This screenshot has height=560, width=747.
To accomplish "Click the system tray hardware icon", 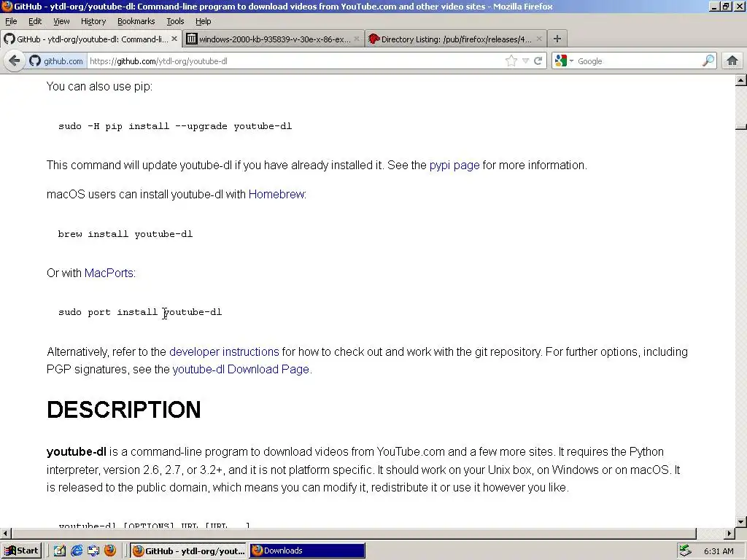I will point(686,551).
